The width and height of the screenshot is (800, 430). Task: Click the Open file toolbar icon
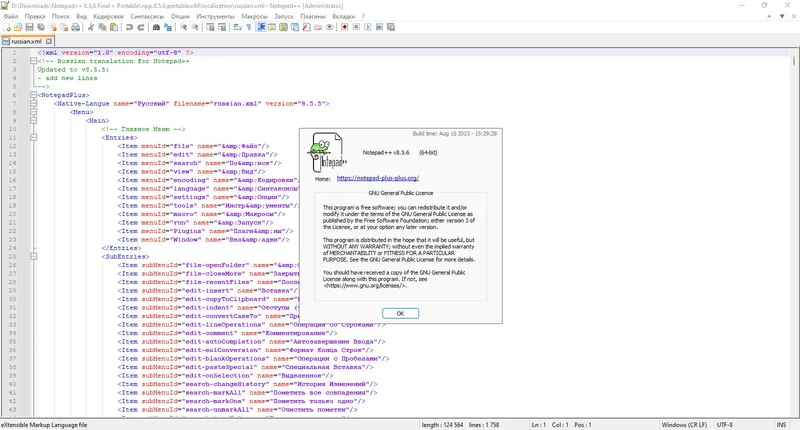(18, 27)
